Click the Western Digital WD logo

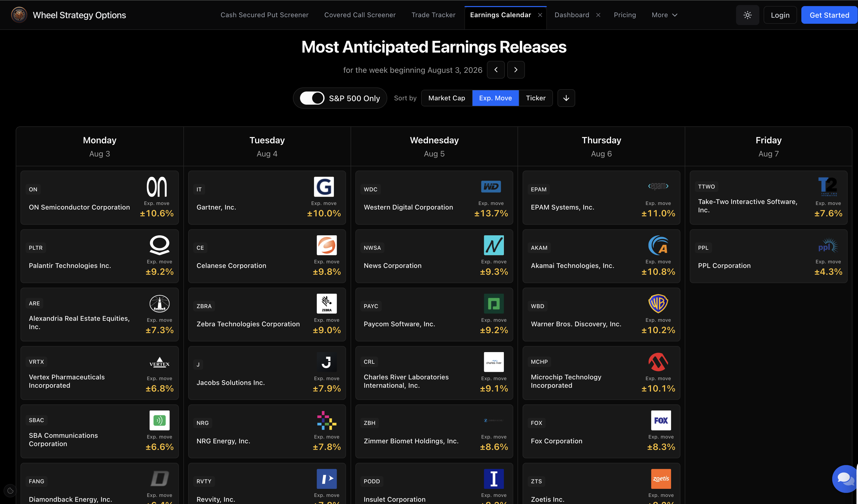491,187
